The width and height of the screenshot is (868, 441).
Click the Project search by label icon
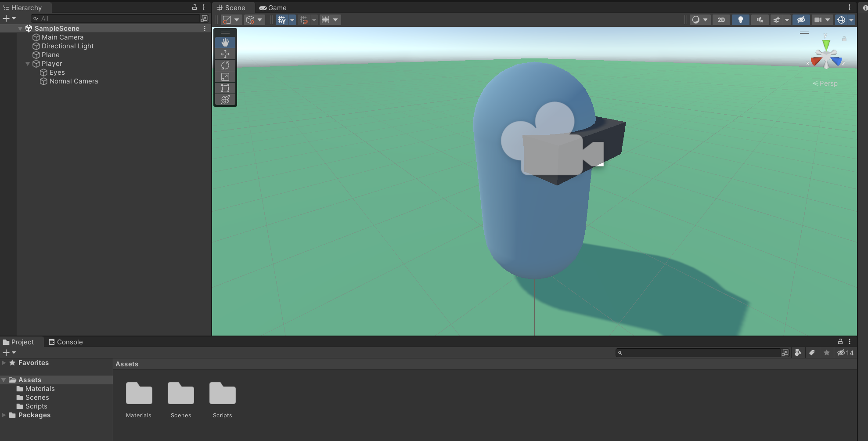click(x=812, y=353)
